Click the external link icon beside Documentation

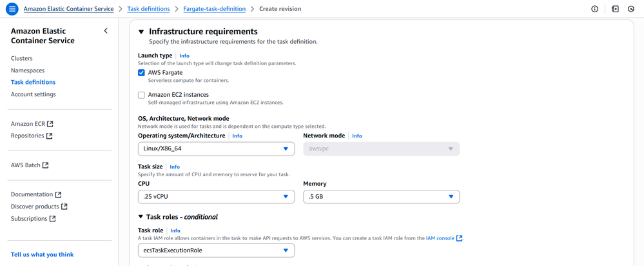tap(59, 194)
